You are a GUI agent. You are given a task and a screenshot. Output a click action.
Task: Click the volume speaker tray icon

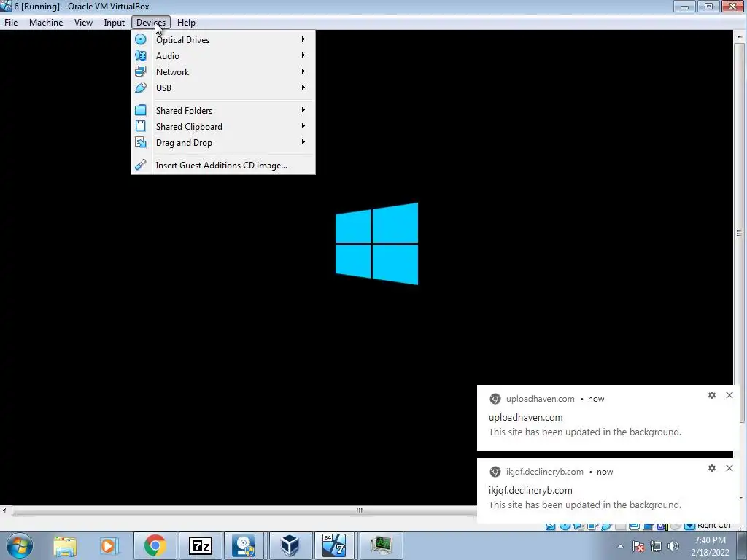click(x=673, y=546)
